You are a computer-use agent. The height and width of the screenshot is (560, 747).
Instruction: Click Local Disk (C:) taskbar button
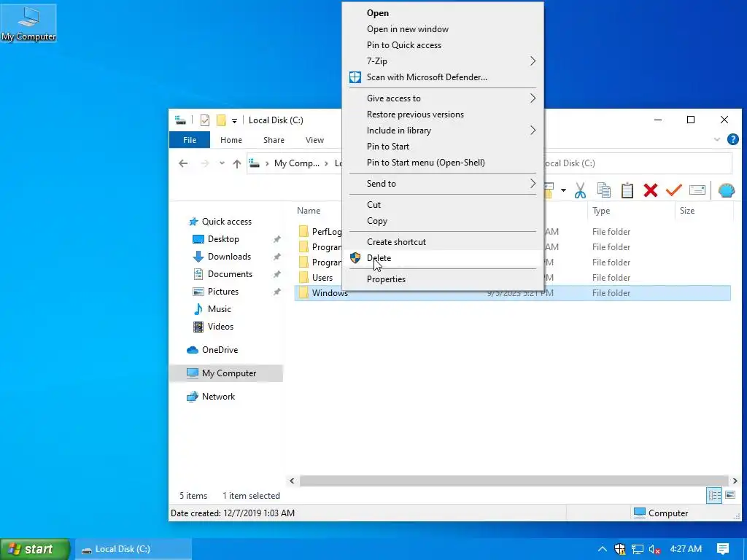[x=133, y=549]
